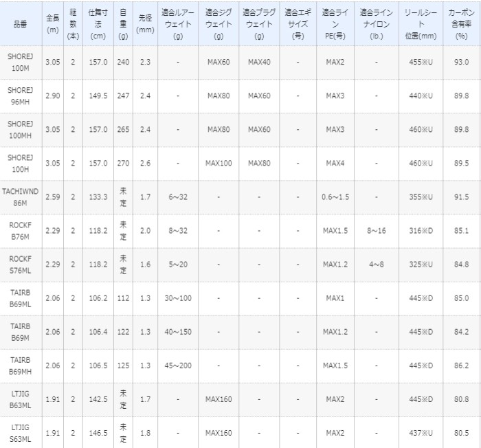Select the ROCKF B76M product name
Screen dimensions: 481x448
coord(21,230)
